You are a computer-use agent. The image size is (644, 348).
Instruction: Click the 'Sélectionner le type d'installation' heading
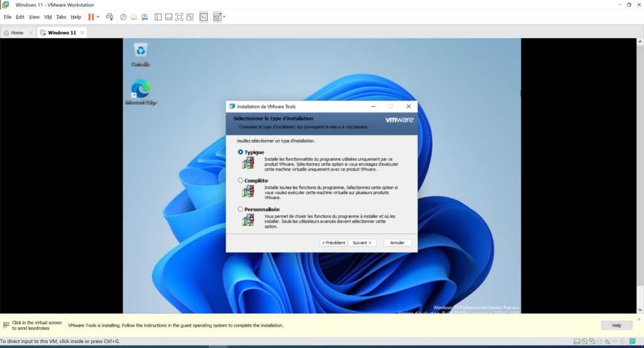click(x=274, y=119)
